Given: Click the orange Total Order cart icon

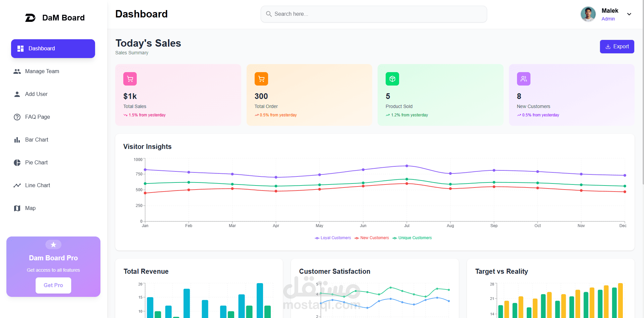Looking at the screenshot, I should 261,79.
